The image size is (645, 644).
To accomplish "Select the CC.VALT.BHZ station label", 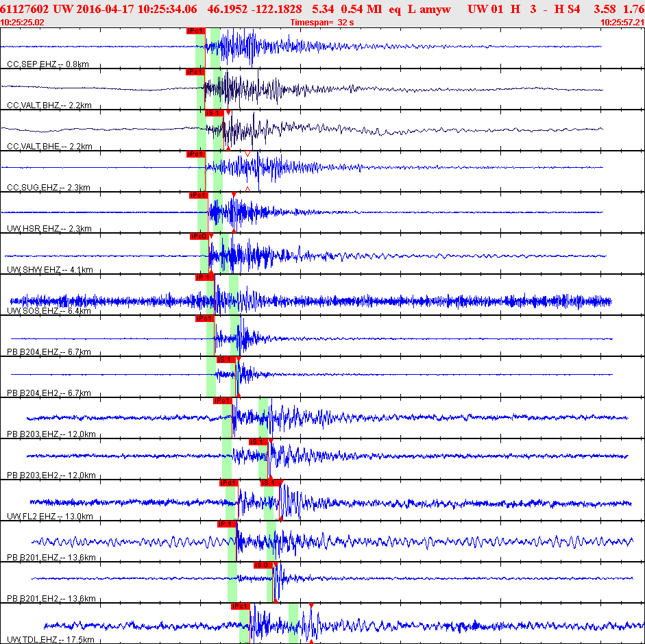I will pos(49,106).
